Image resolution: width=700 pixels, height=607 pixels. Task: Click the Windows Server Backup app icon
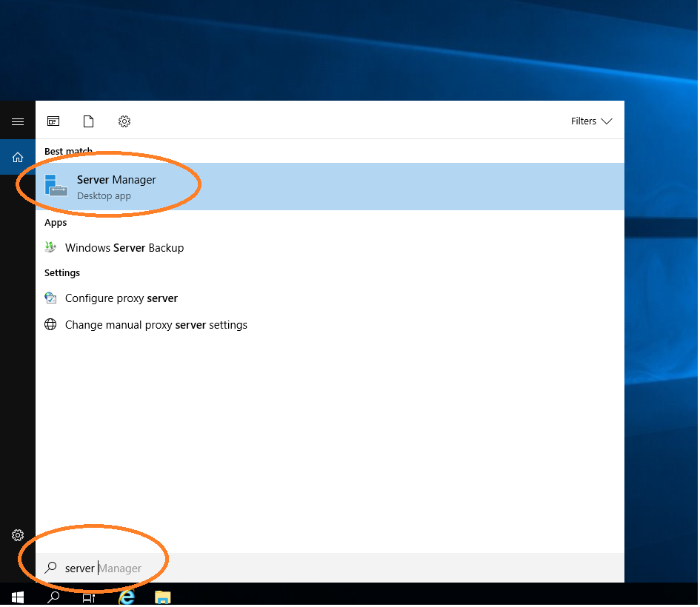pos(50,248)
